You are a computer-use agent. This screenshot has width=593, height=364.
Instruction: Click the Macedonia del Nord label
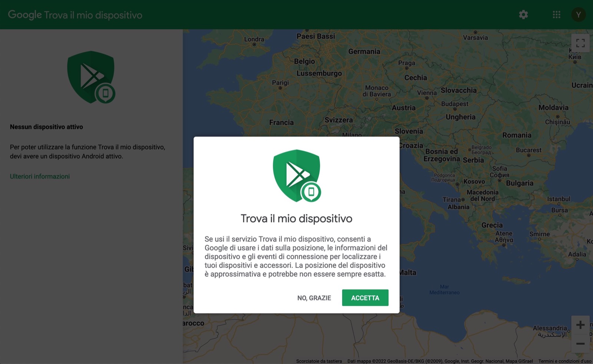(x=483, y=196)
